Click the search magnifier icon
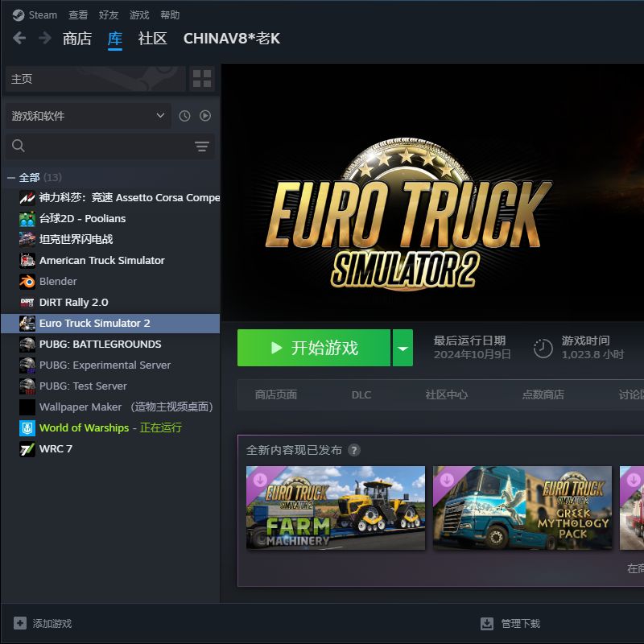 18,146
